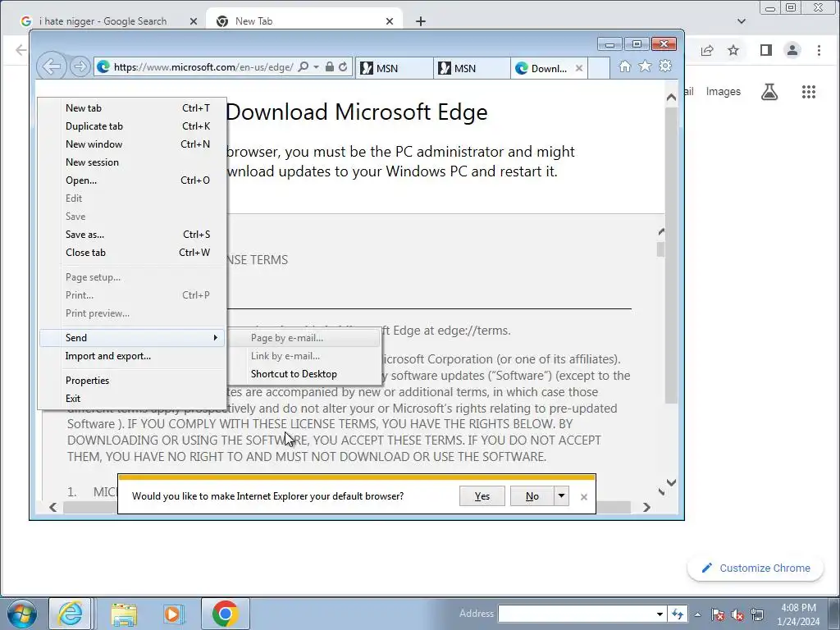Screen dimensions: 840x630
Task: Open IE Tools gear icon
Action: click(665, 66)
